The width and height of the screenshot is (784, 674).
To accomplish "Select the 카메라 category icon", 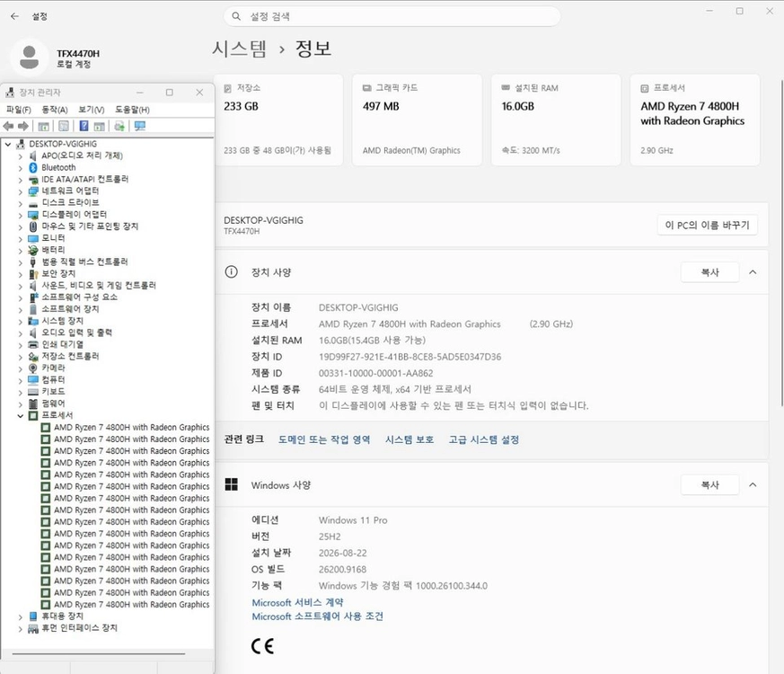I will pyautogui.click(x=33, y=368).
